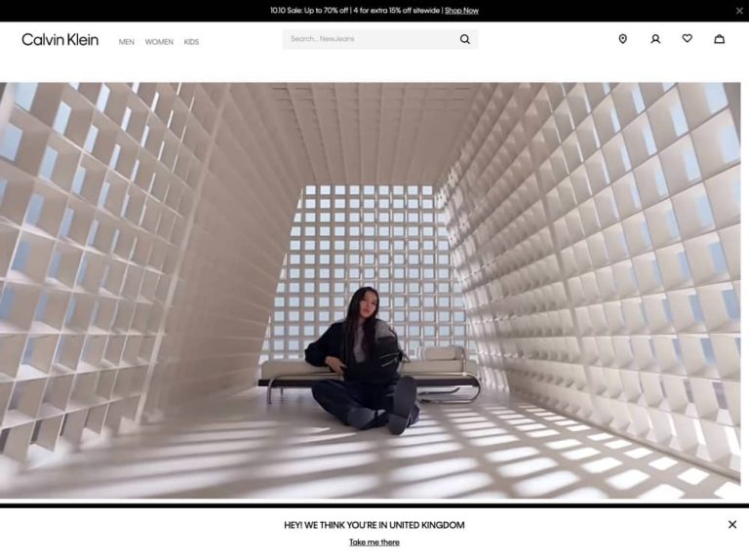Open the wishlist heart icon
749x560 pixels.
pos(687,38)
